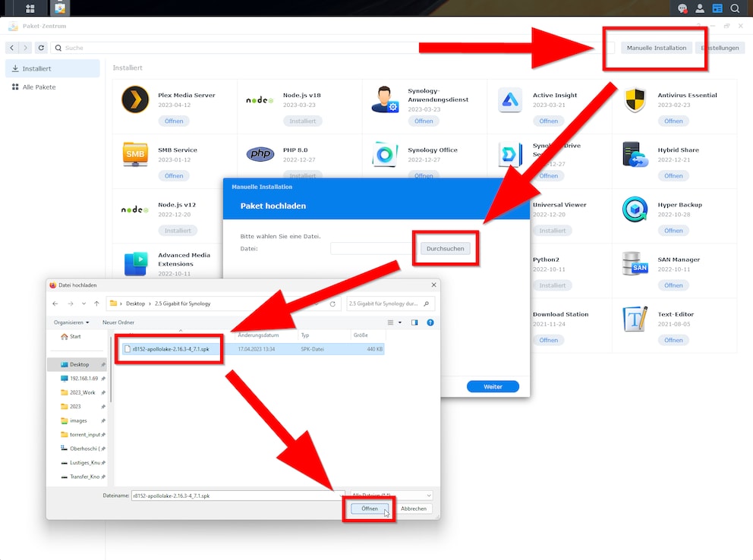
Task: Open help in the file upload dialog
Action: 430,322
